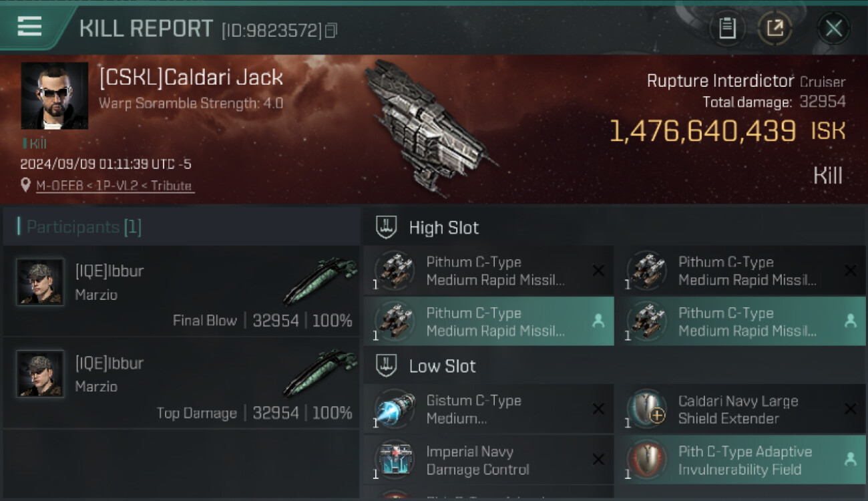Click the clipboard report icon
Image resolution: width=868 pixels, height=501 pixels.
click(726, 28)
